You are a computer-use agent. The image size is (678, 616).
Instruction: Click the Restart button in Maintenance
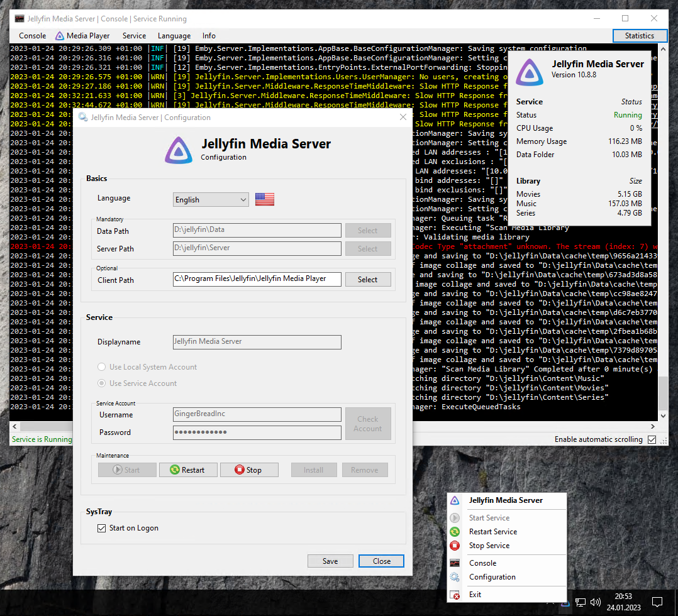tap(188, 470)
